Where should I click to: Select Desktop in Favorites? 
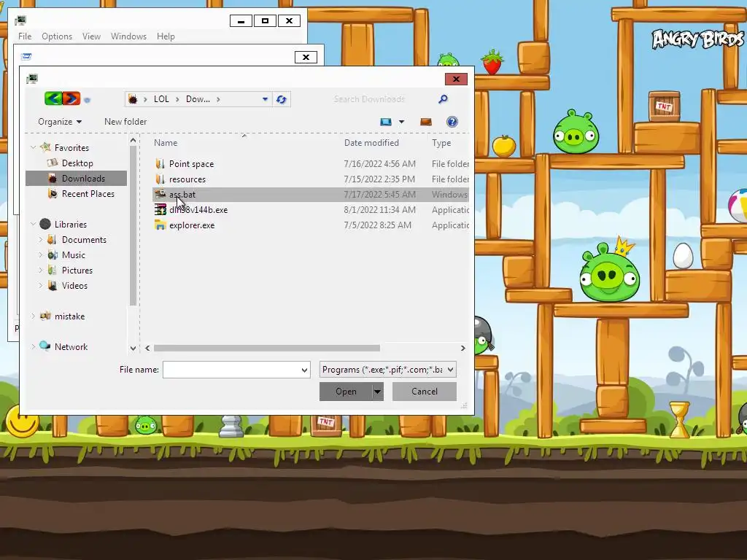(77, 163)
